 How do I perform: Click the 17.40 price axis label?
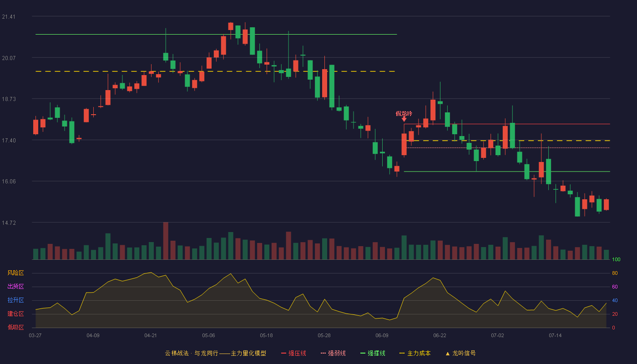click(9, 141)
